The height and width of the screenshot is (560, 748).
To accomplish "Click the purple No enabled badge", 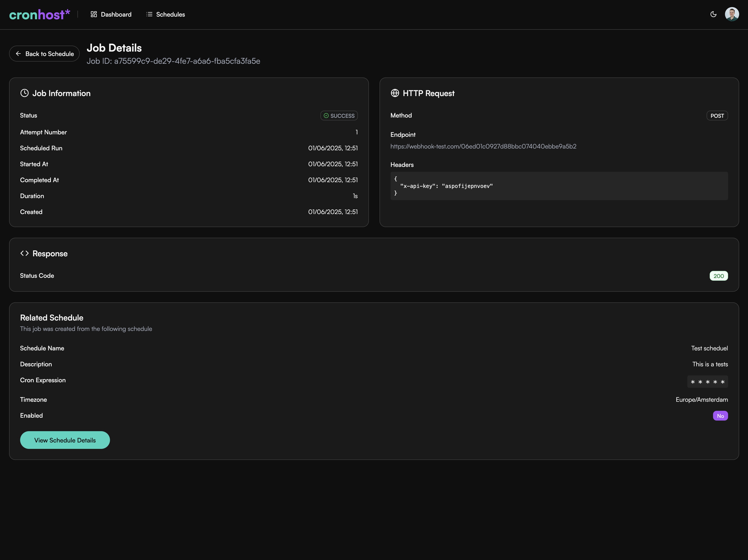I will pos(720,416).
